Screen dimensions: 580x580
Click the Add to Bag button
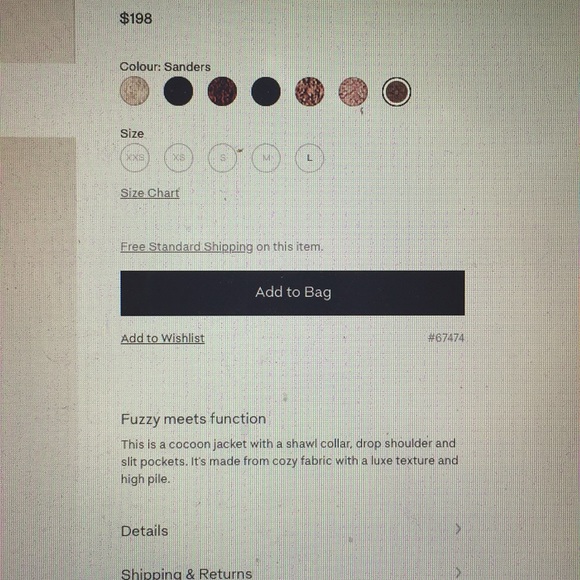point(293,293)
